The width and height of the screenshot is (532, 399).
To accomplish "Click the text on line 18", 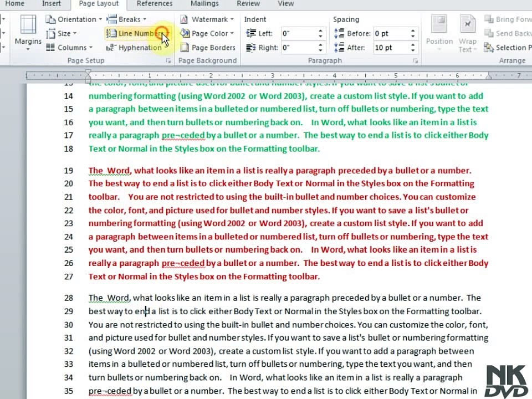I will pos(204,149).
